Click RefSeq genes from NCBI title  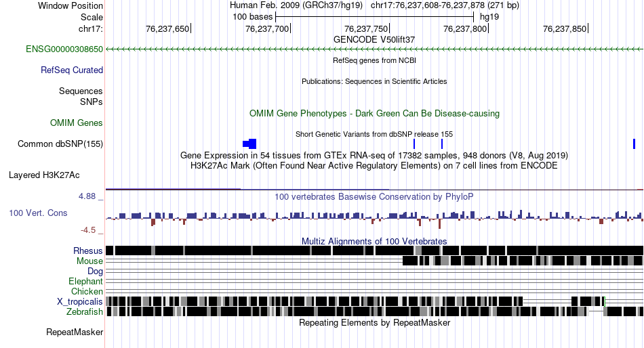coord(374,60)
